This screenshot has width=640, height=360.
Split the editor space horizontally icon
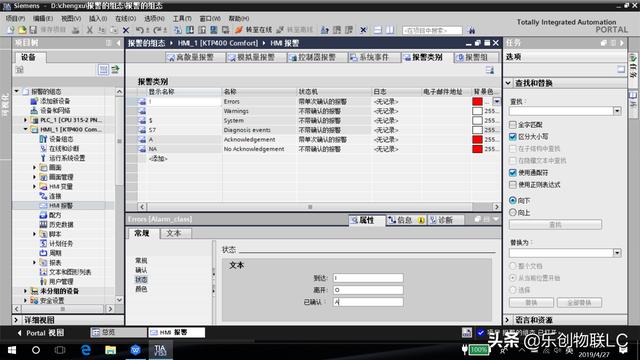click(378, 30)
